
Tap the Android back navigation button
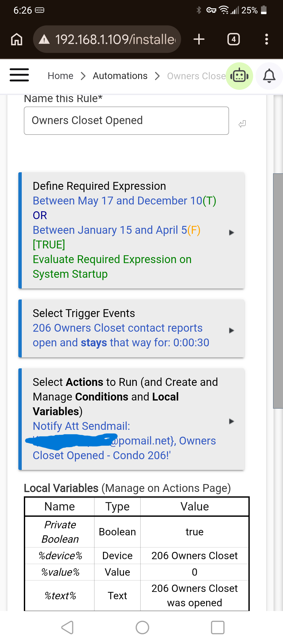pyautogui.click(x=67, y=628)
